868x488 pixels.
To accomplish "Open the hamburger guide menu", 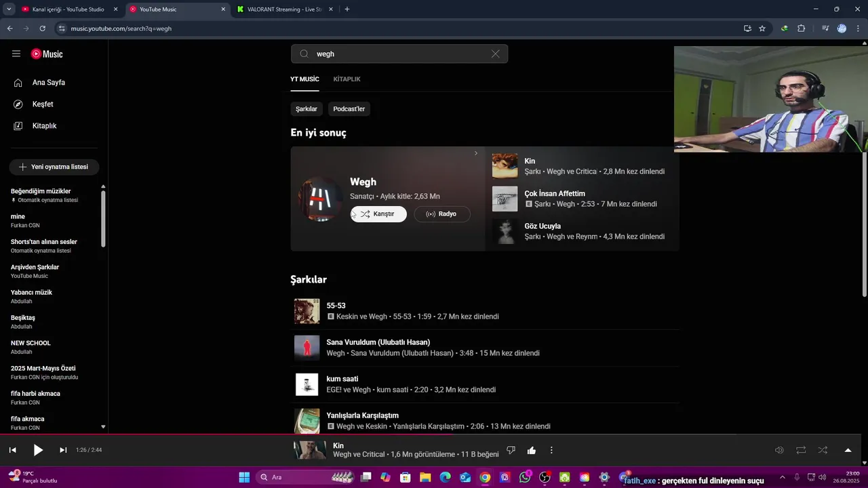I will coord(16,54).
